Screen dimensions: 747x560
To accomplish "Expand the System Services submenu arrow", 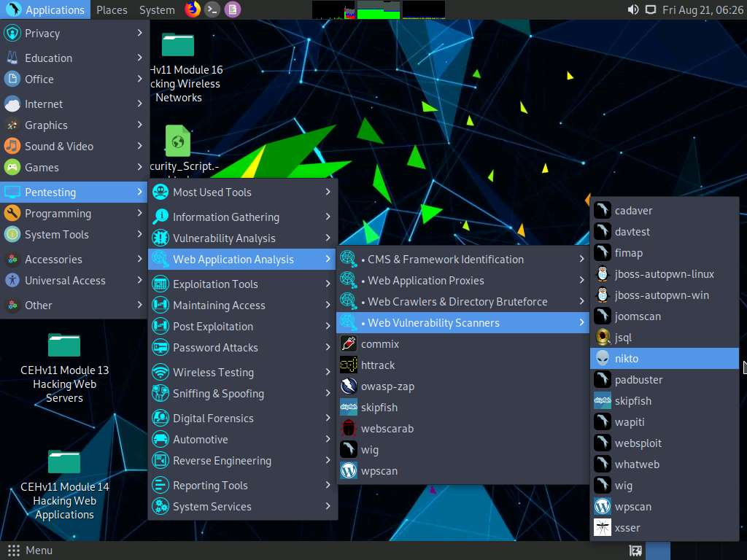I will (328, 506).
